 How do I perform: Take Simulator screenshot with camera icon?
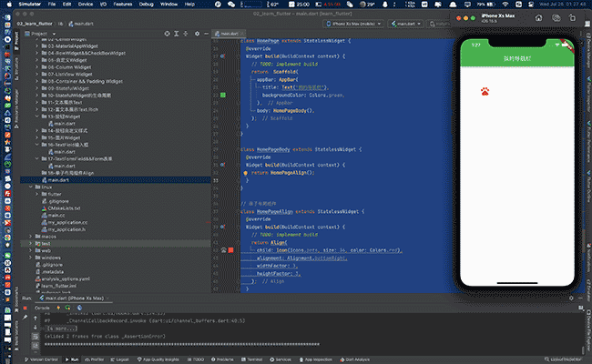click(x=556, y=17)
